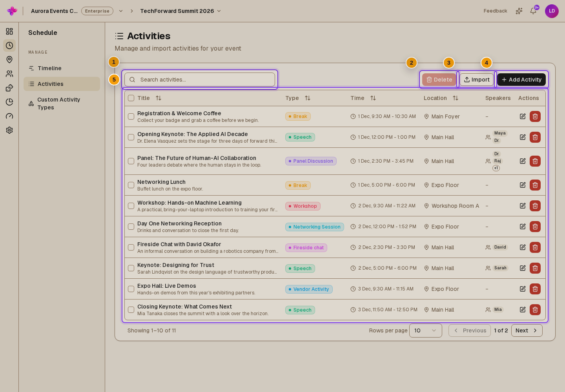Delete Closing Keynote row via trash icon
The height and width of the screenshot is (392, 565).
pyautogui.click(x=535, y=310)
